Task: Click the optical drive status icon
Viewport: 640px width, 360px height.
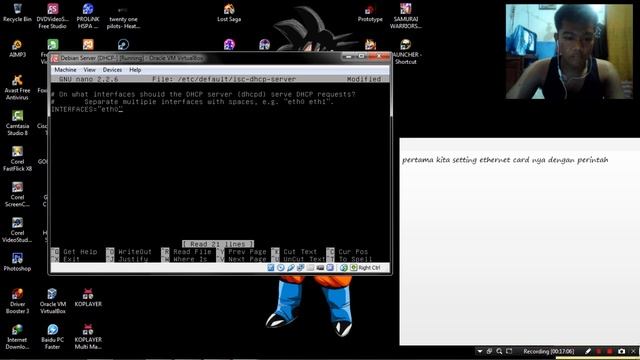Action: 280,268
